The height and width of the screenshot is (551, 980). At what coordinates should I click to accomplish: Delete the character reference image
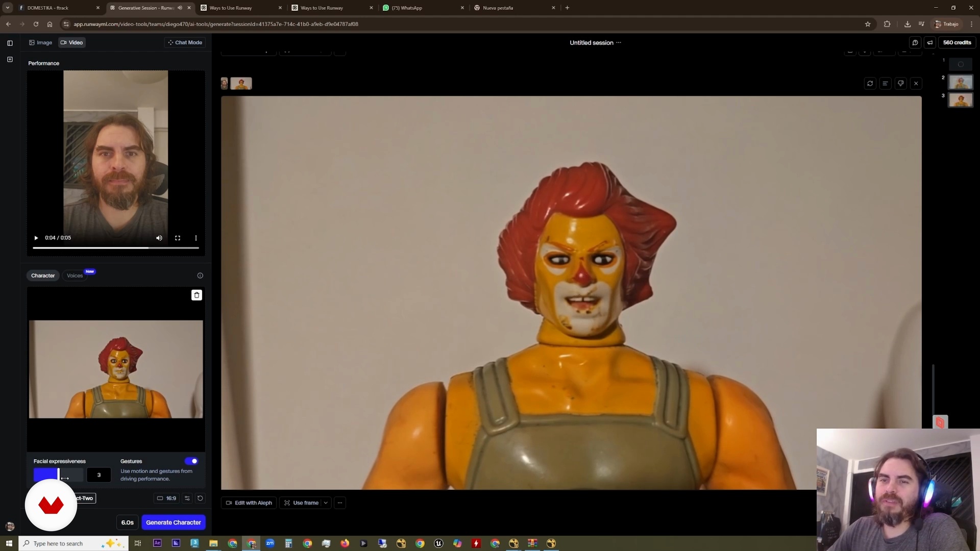[197, 295]
